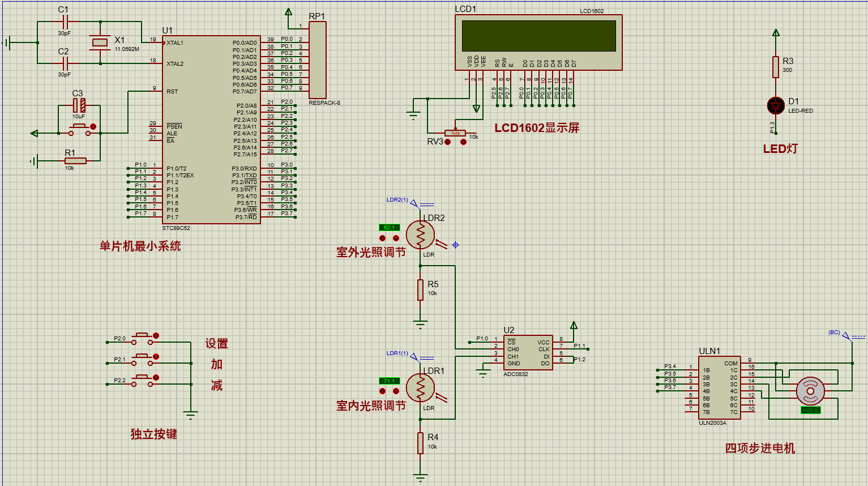The width and height of the screenshot is (868, 486).
Task: Increase RV3 potentiometer with right arrow
Action: 463,142
